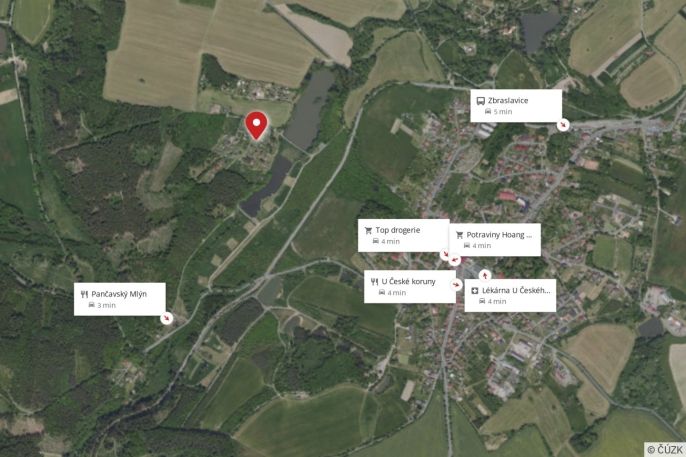The width and height of the screenshot is (686, 457).
Task: Click the restaurant icon beside Pančavský Mlýn
Action: [84, 294]
